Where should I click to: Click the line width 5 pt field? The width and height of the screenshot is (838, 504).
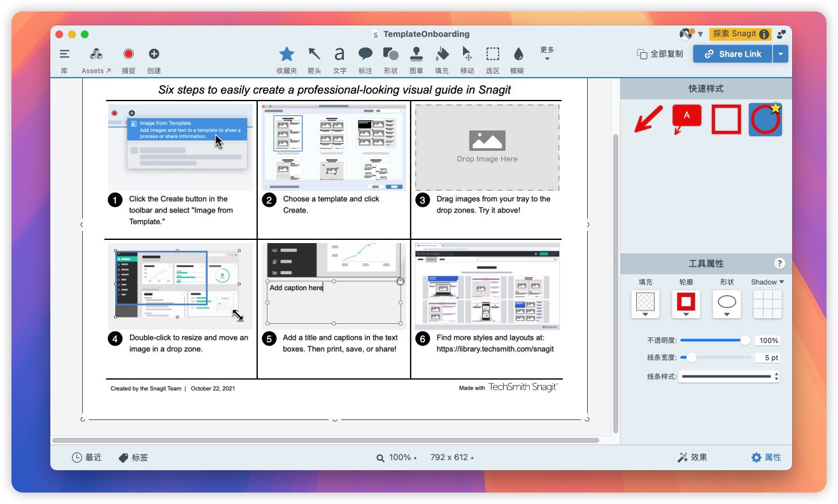(x=767, y=358)
